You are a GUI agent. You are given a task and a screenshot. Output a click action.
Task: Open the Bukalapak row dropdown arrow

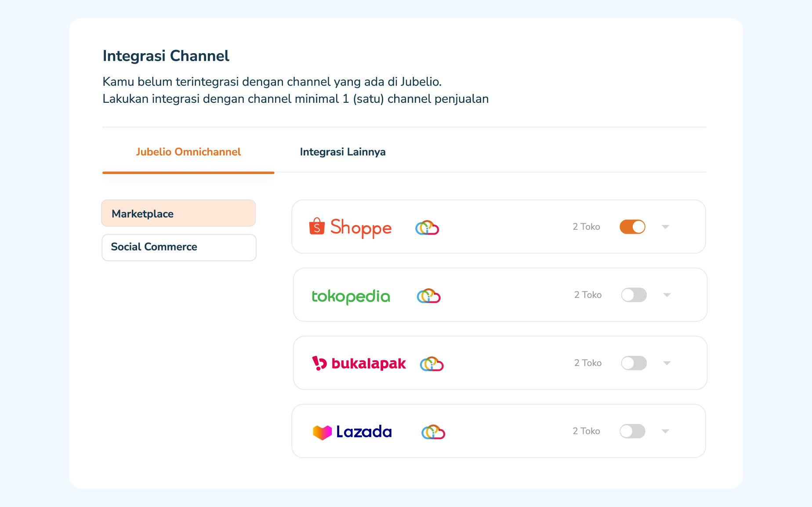pos(667,363)
